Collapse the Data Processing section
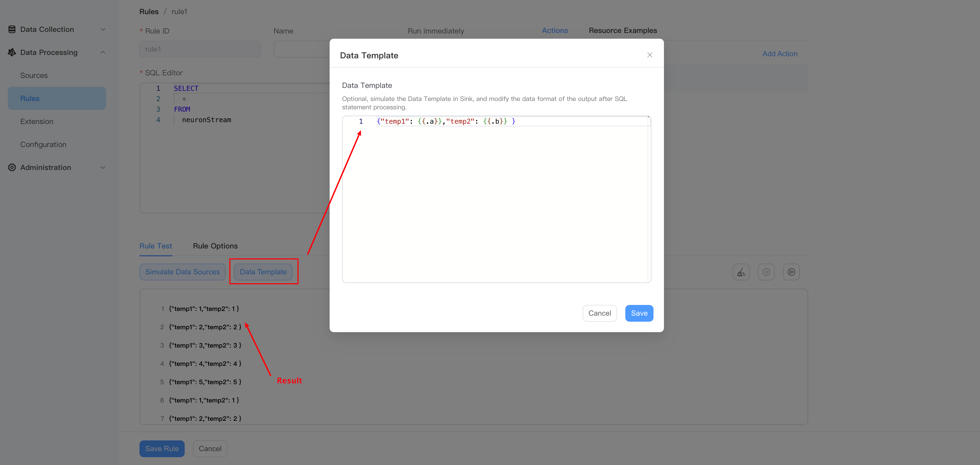The height and width of the screenshot is (465, 980). click(x=103, y=52)
